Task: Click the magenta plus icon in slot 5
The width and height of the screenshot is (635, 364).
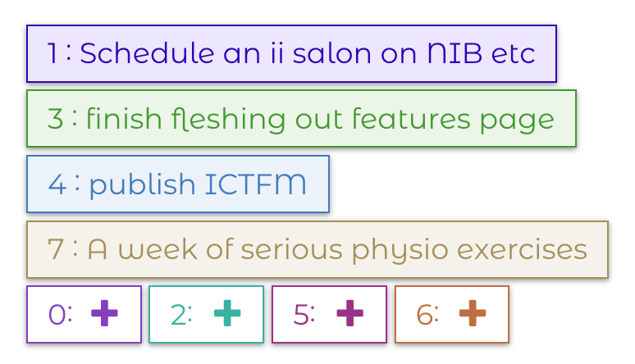Action: 349,314
